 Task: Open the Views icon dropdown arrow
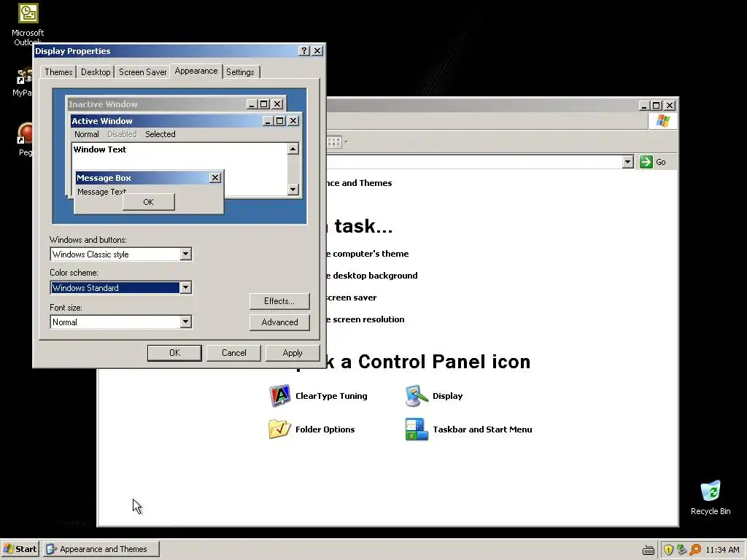[347, 142]
